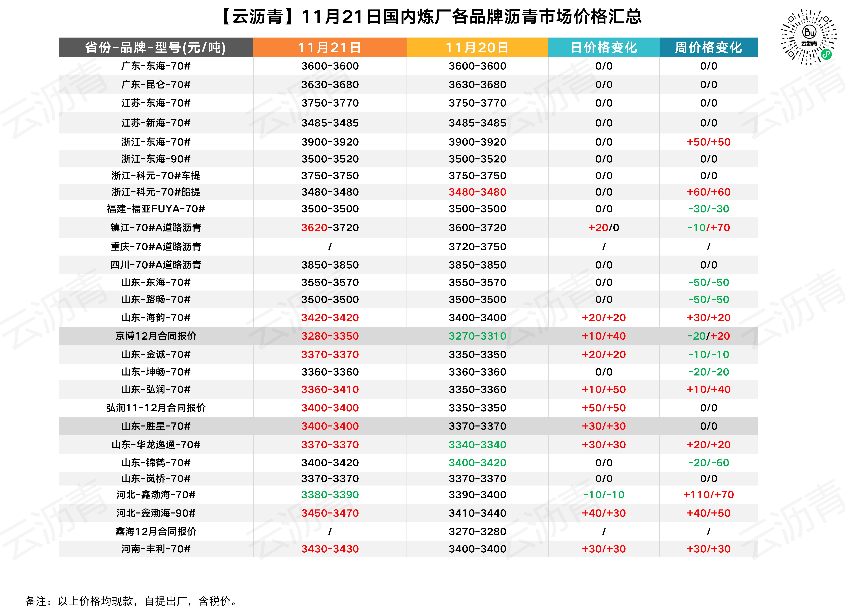Screen dimensions: 845x616
Task: Select the row label 浙江-东海-70#
Action: (156, 142)
